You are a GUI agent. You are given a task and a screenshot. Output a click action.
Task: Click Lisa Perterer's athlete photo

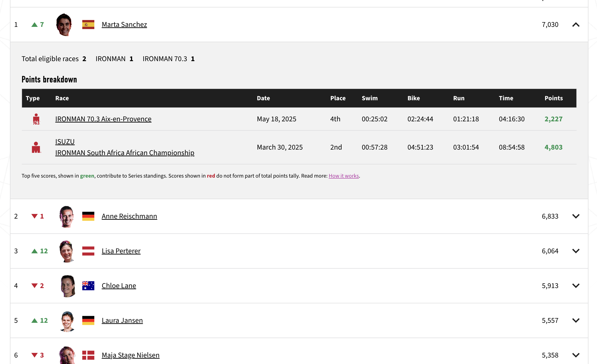click(x=67, y=251)
